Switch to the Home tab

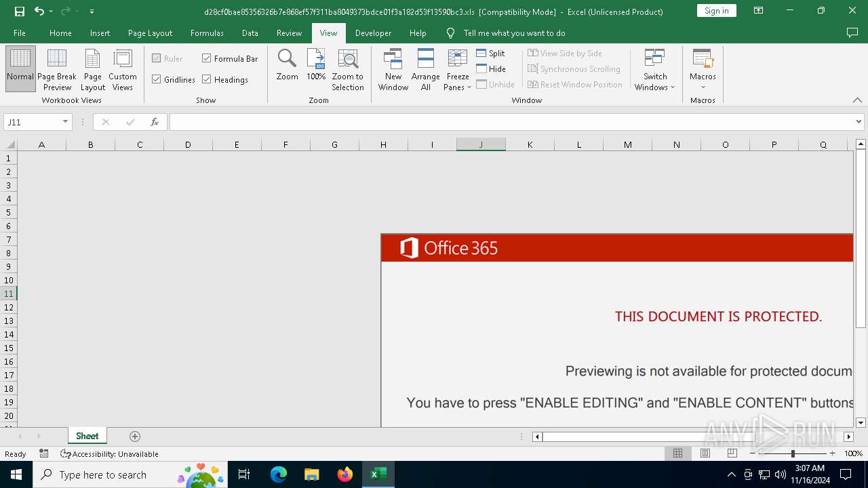pos(60,33)
